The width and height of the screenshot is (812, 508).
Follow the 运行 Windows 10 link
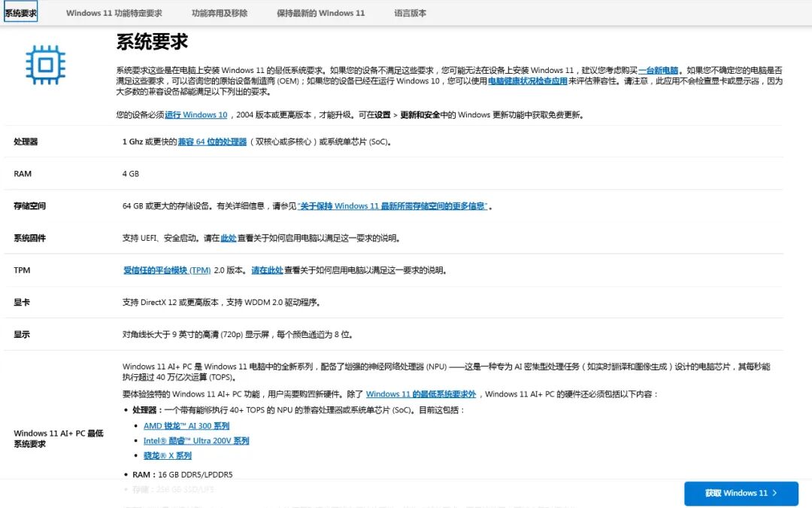(x=196, y=114)
